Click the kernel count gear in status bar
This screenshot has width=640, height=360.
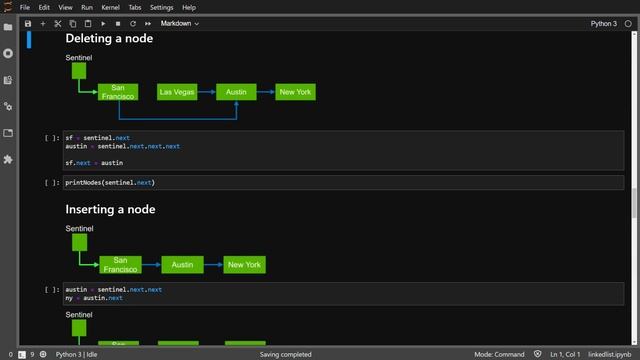tap(43, 354)
